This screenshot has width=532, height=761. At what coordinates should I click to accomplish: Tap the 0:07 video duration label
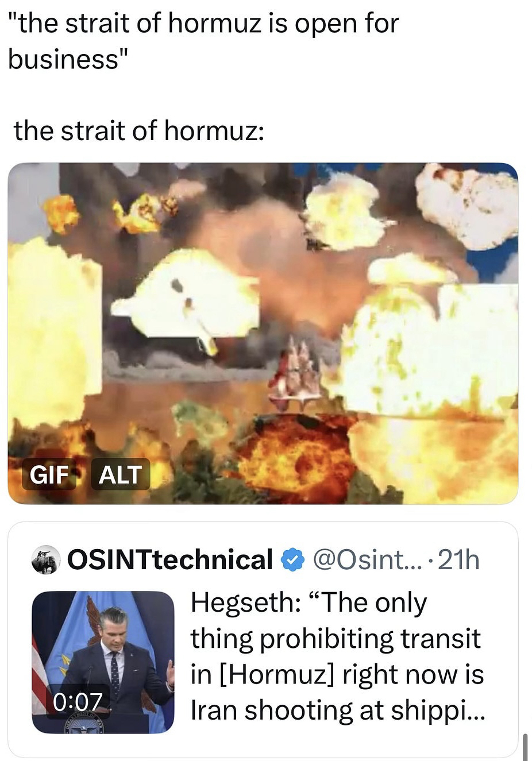[x=78, y=701]
